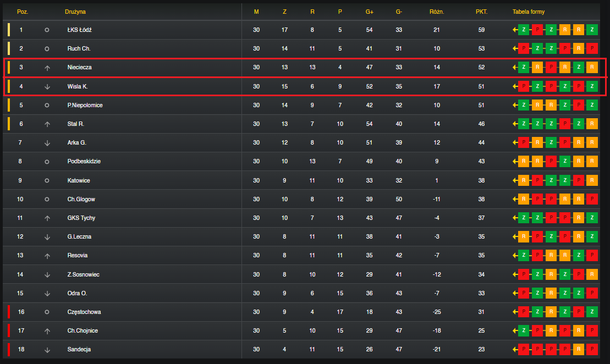
Task: Click the up arrow beside GKS Tychy
Action: [47, 218]
